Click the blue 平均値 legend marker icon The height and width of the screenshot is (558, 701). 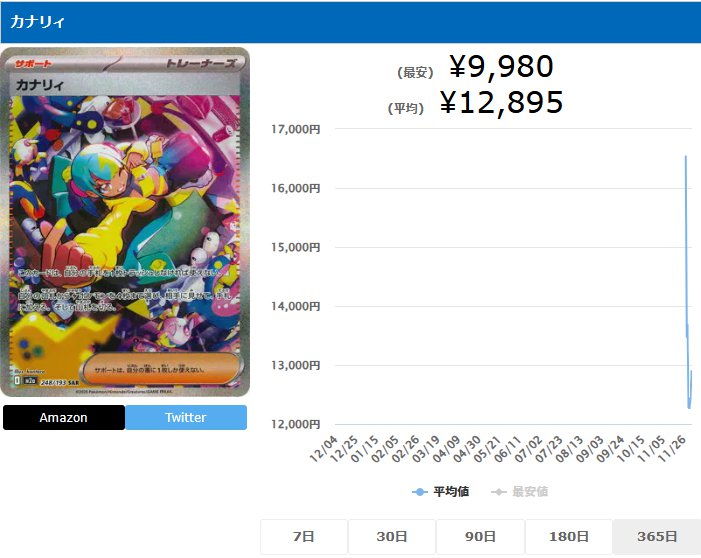click(x=419, y=492)
